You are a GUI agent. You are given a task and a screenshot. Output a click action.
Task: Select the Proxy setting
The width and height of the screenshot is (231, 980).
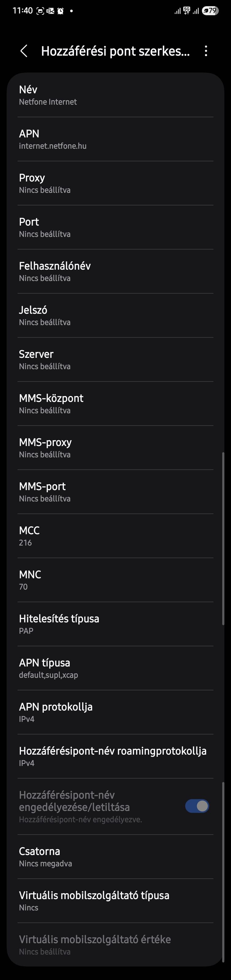115,183
